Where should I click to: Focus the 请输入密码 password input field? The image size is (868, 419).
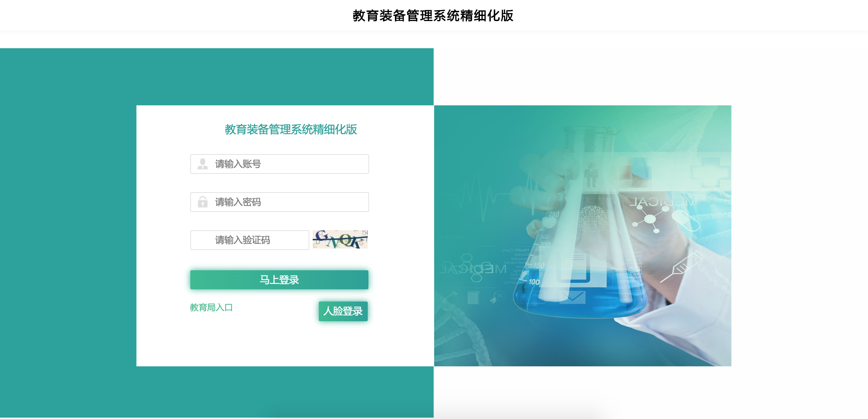coord(280,202)
